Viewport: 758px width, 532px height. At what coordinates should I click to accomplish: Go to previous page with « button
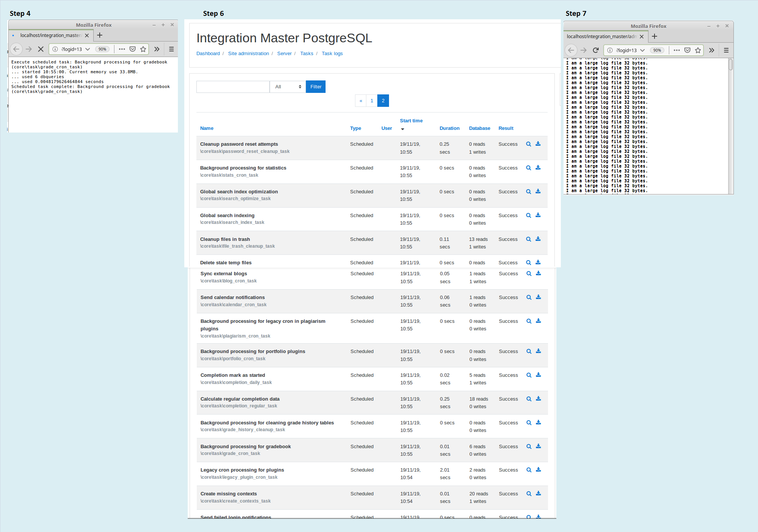tap(361, 101)
